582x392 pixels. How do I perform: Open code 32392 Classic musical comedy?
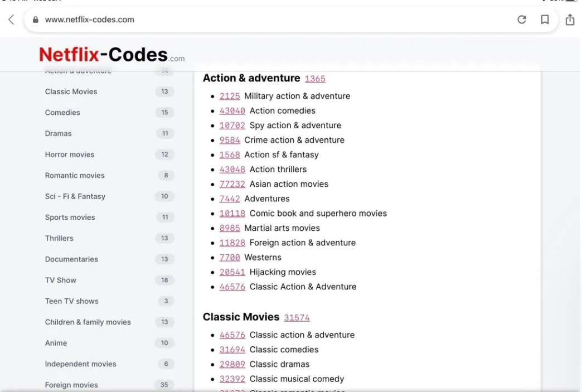(x=232, y=379)
